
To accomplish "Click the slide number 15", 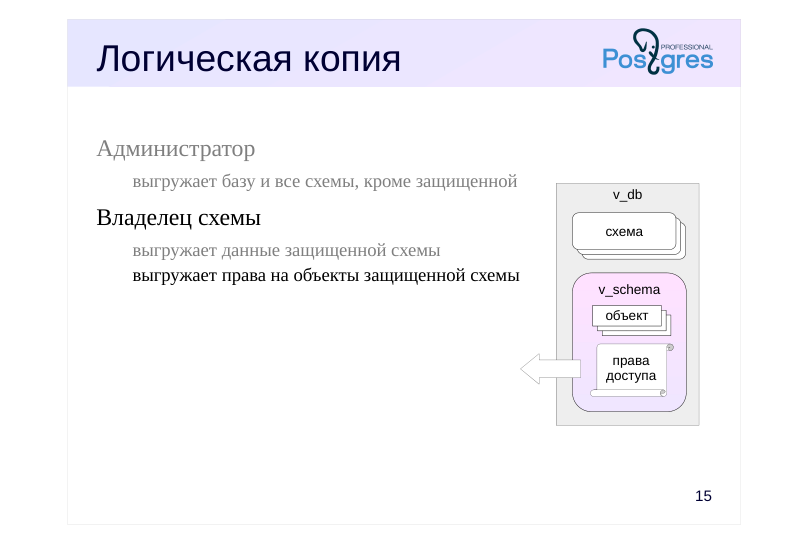I will tap(703, 496).
